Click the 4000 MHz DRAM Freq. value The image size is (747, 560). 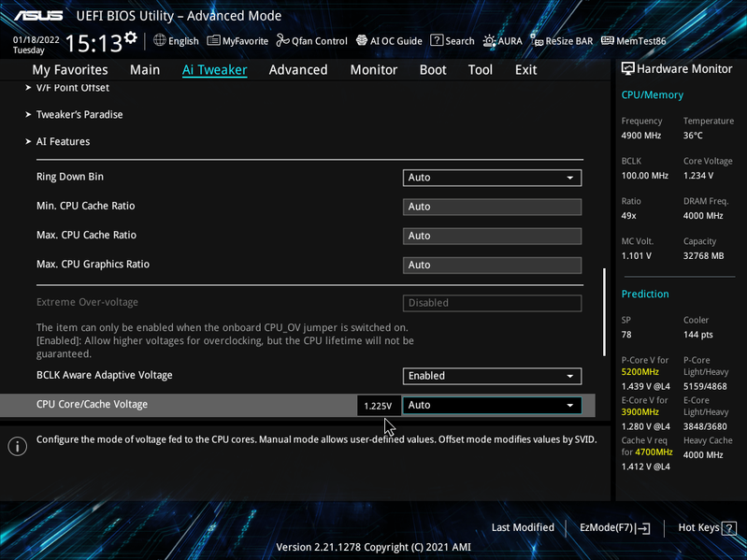click(x=703, y=215)
